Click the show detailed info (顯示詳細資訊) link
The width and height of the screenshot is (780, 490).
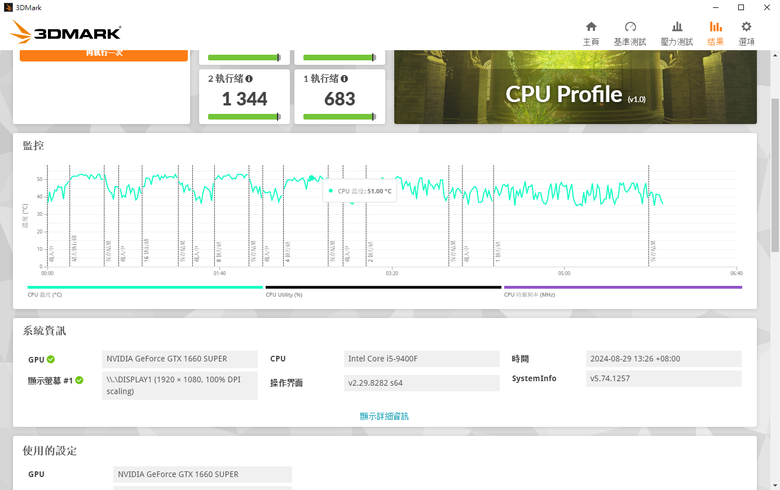tap(384, 416)
